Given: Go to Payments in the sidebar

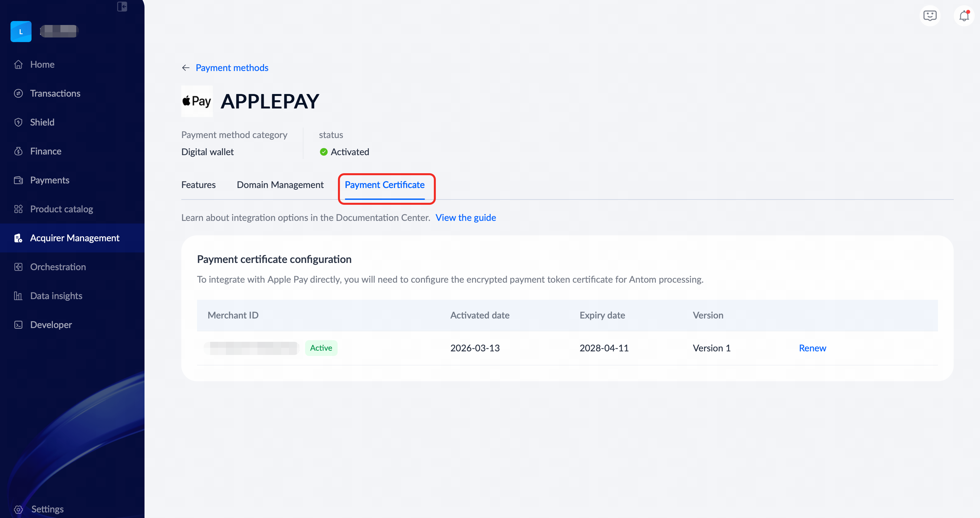Looking at the screenshot, I should [50, 180].
